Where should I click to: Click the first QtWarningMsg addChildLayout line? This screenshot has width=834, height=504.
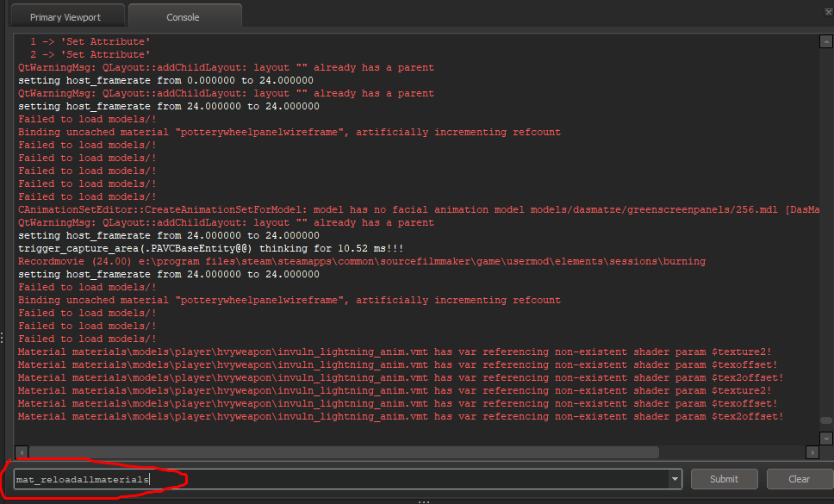(x=226, y=67)
